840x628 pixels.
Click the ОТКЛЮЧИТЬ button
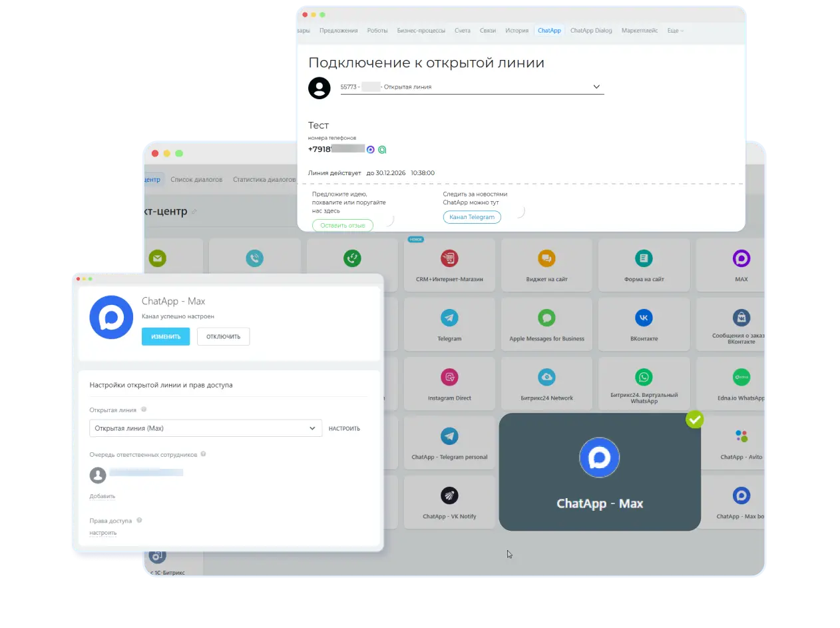click(x=223, y=337)
